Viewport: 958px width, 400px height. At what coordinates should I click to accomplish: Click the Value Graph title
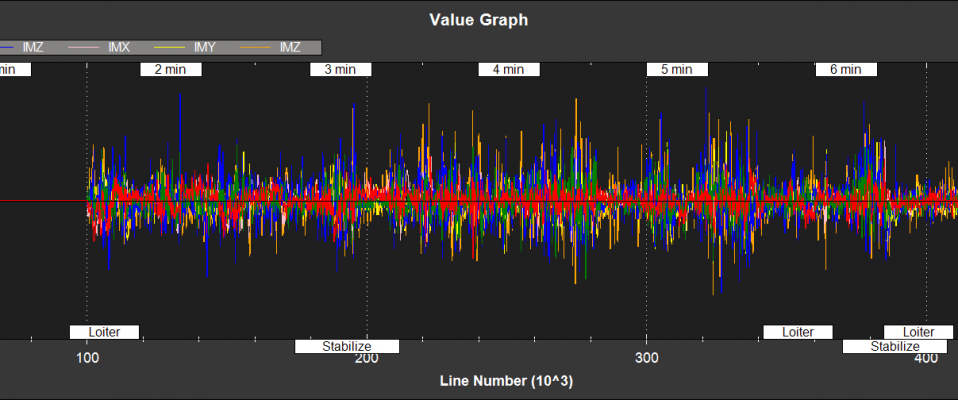[x=478, y=19]
